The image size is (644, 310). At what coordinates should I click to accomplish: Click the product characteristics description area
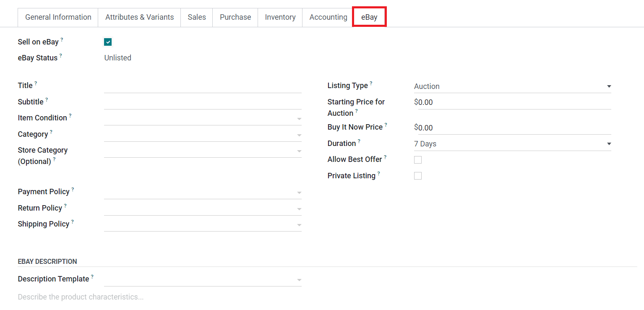pyautogui.click(x=168, y=297)
